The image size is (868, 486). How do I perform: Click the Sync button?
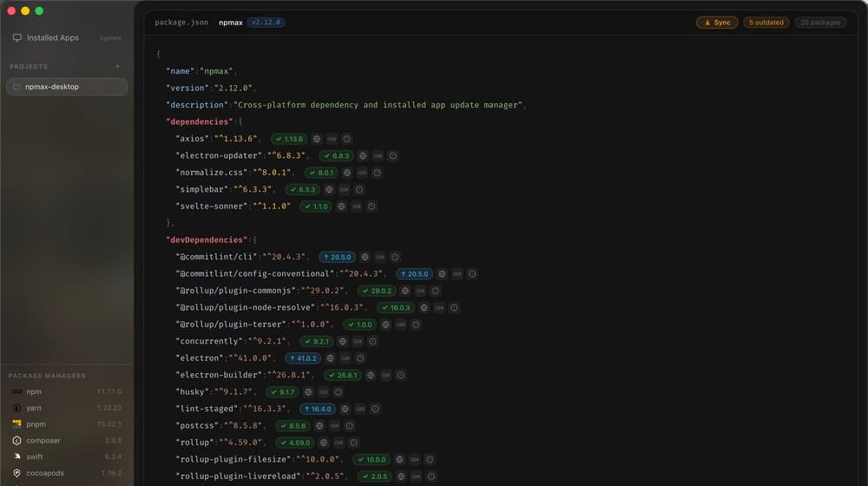point(717,23)
